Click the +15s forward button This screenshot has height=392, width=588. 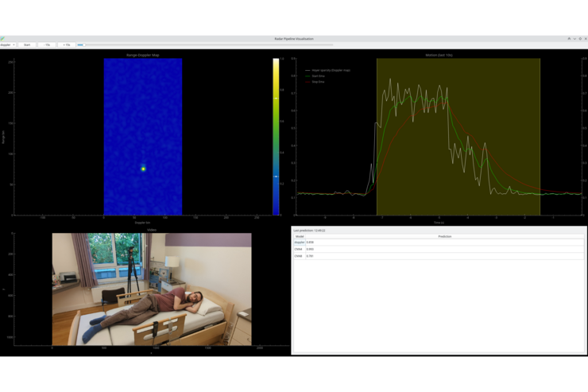pyautogui.click(x=67, y=45)
